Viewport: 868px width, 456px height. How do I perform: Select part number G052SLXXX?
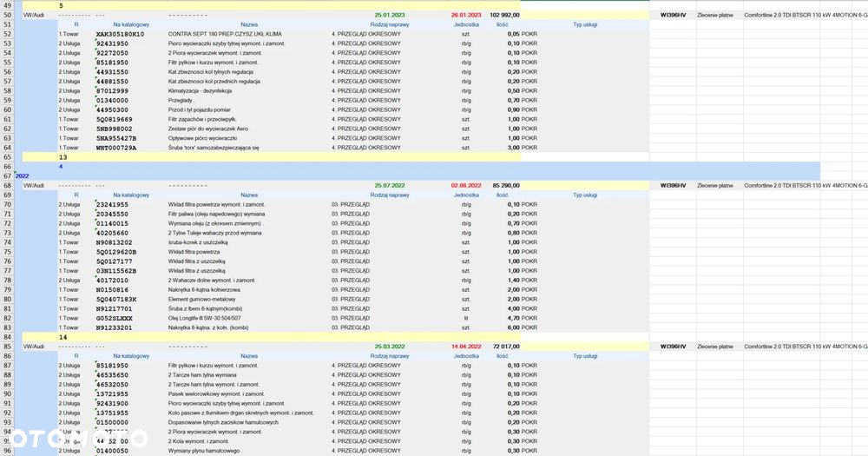tap(114, 318)
